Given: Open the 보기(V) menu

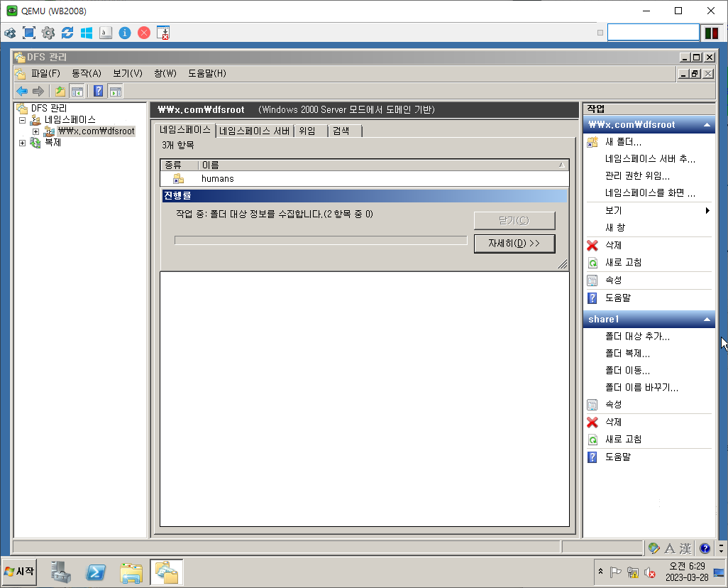Looking at the screenshot, I should coord(128,73).
